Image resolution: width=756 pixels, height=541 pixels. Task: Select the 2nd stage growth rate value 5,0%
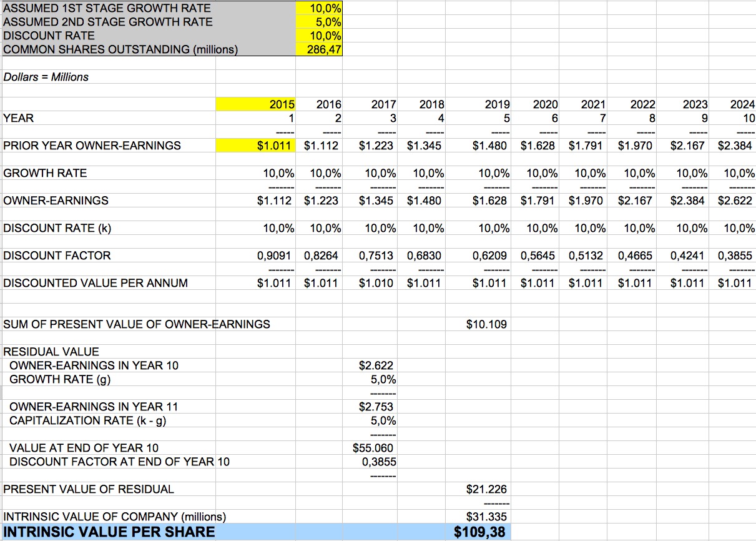[318, 22]
